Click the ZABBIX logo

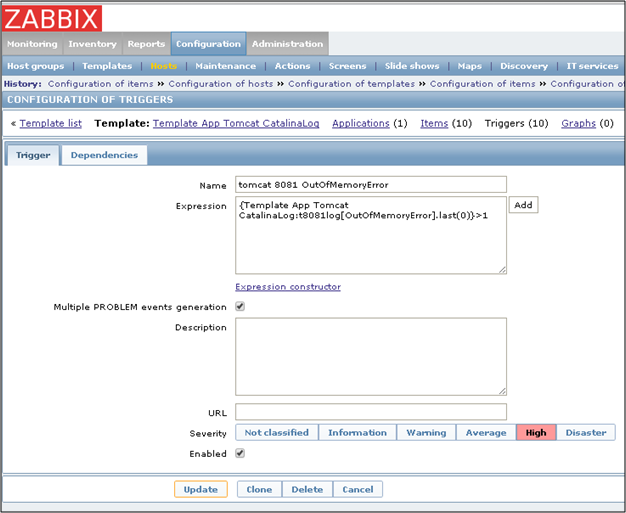click(x=52, y=18)
